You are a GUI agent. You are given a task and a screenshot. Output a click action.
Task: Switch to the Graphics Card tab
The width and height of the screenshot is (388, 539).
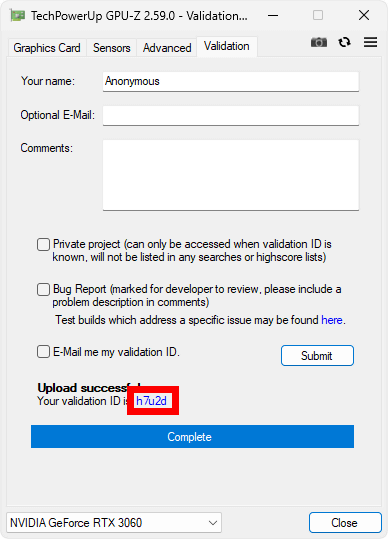pos(47,48)
